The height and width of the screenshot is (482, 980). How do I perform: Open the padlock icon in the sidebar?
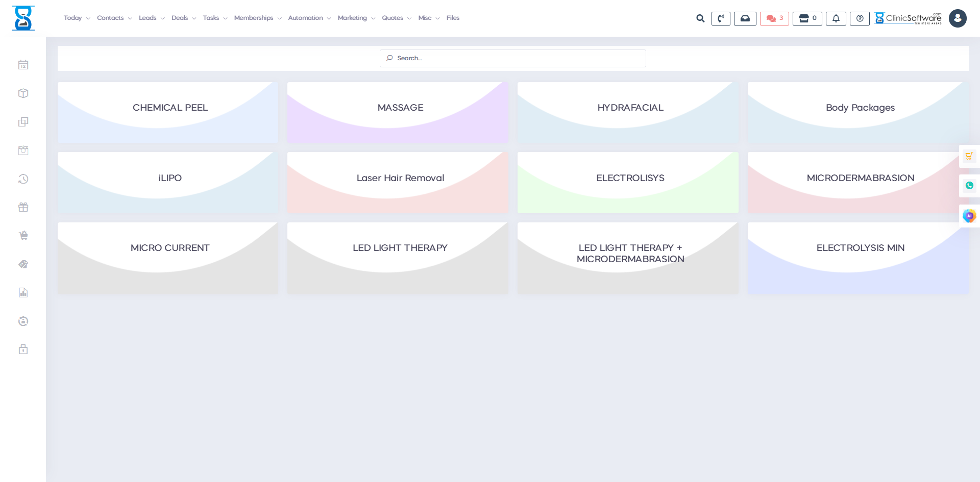coord(23,349)
